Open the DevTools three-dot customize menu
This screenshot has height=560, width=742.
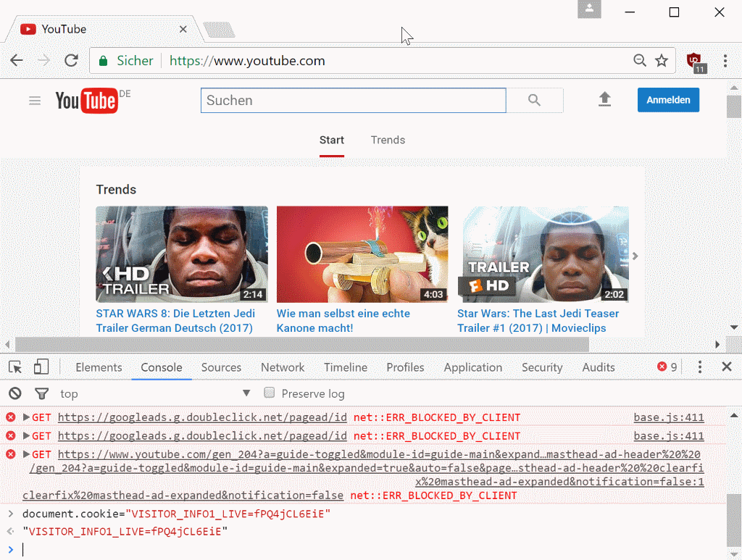[700, 367]
